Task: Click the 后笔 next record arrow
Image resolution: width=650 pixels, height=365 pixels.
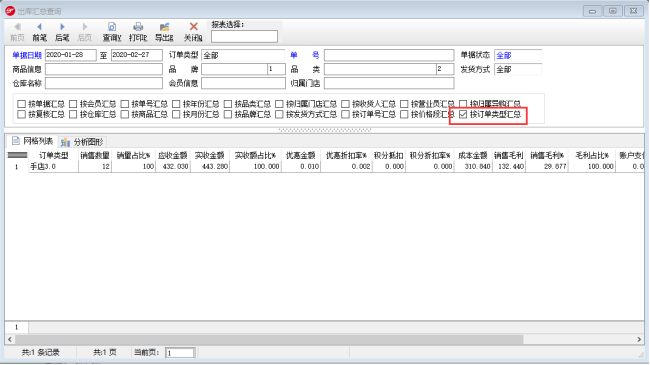Action: (x=62, y=32)
